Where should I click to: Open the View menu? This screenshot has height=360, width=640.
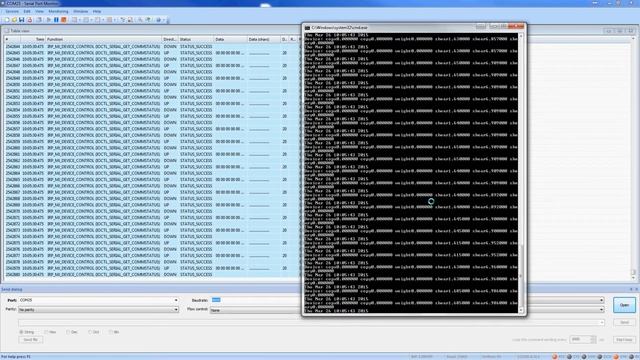[39, 11]
